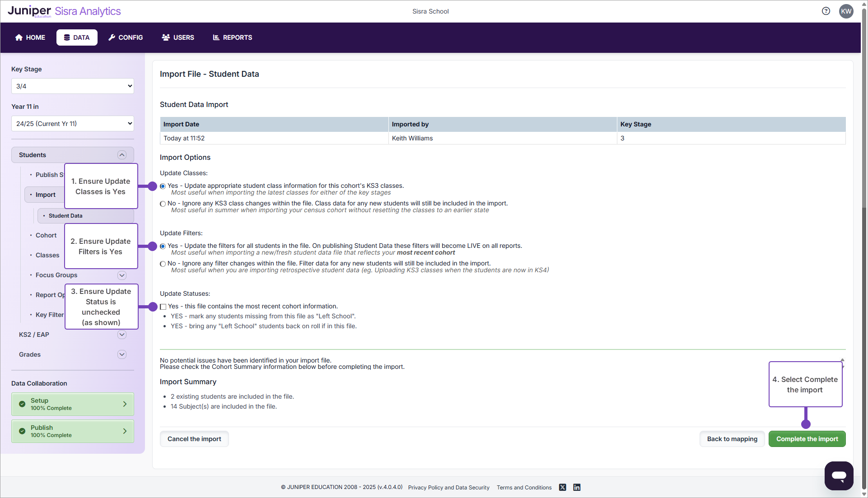Click Back to mapping button
The height and width of the screenshot is (498, 868).
coord(732,439)
